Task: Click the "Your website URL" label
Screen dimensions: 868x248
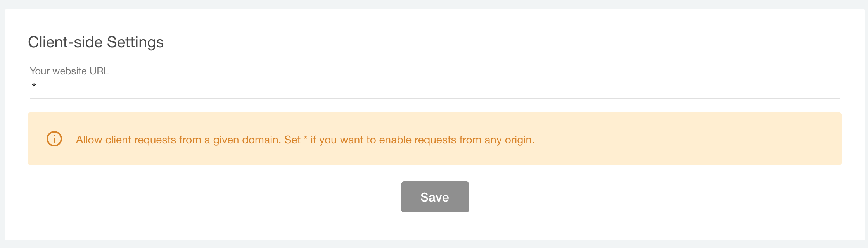Action: pyautogui.click(x=69, y=71)
